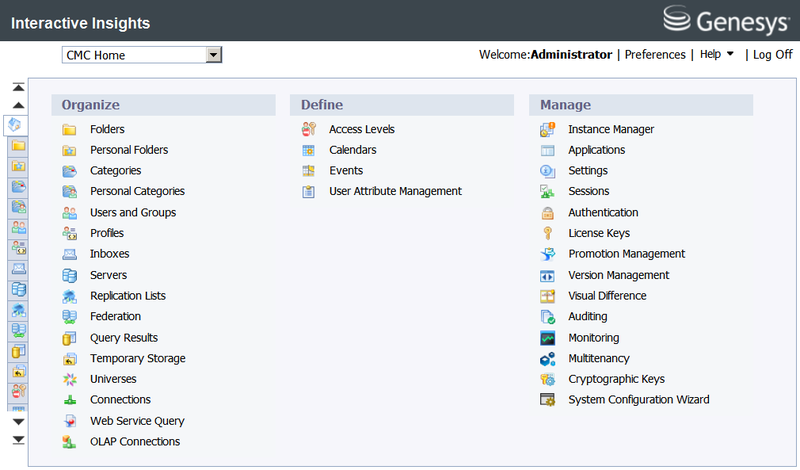Screen dimensions: 800x470
Task: Open the Instance Manager icon
Action: [547, 130]
